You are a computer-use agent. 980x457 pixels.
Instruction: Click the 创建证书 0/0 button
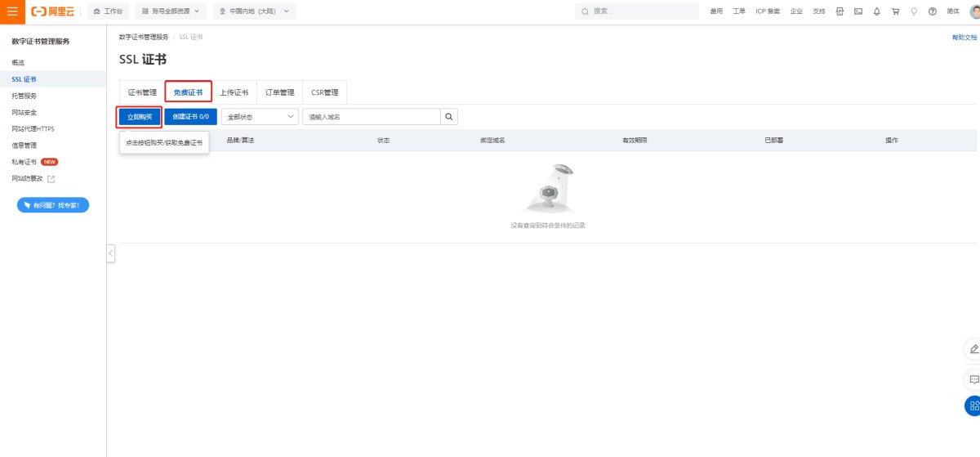[x=190, y=117]
